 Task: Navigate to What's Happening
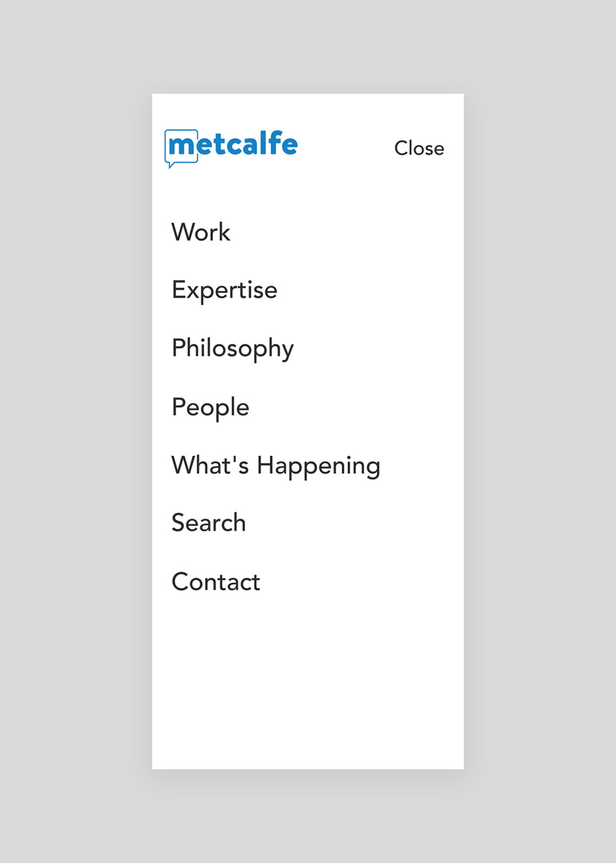(x=276, y=466)
